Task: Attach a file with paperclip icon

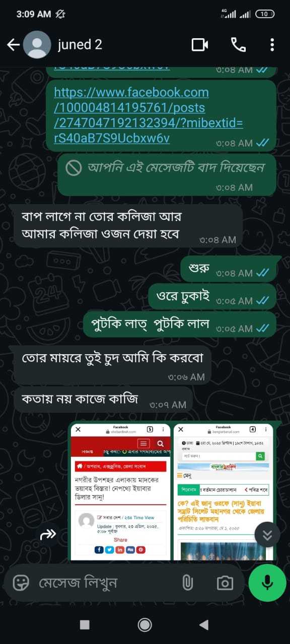Action: tap(187, 583)
